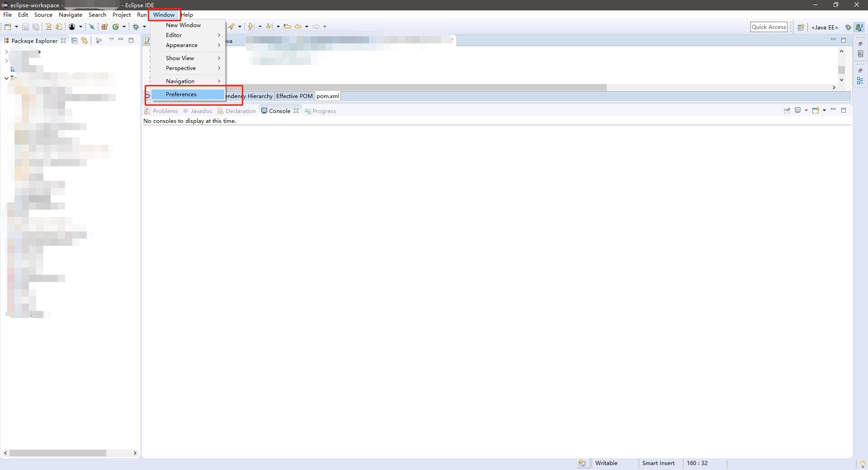The height and width of the screenshot is (470, 868).
Task: Click the Open Perspective icon
Action: point(801,27)
